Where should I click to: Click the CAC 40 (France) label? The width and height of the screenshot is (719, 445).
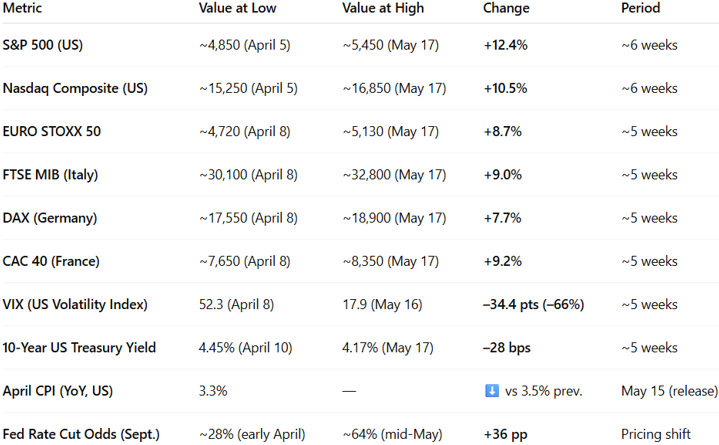[51, 261]
